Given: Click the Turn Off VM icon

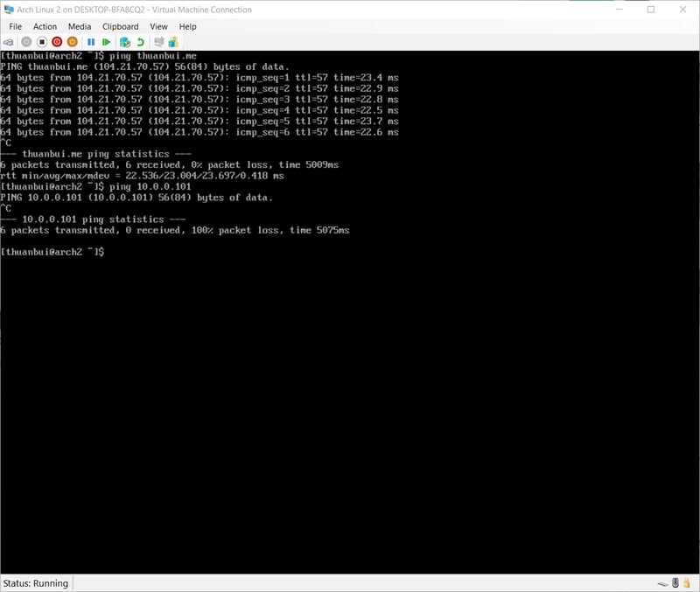Looking at the screenshot, I should [43, 41].
